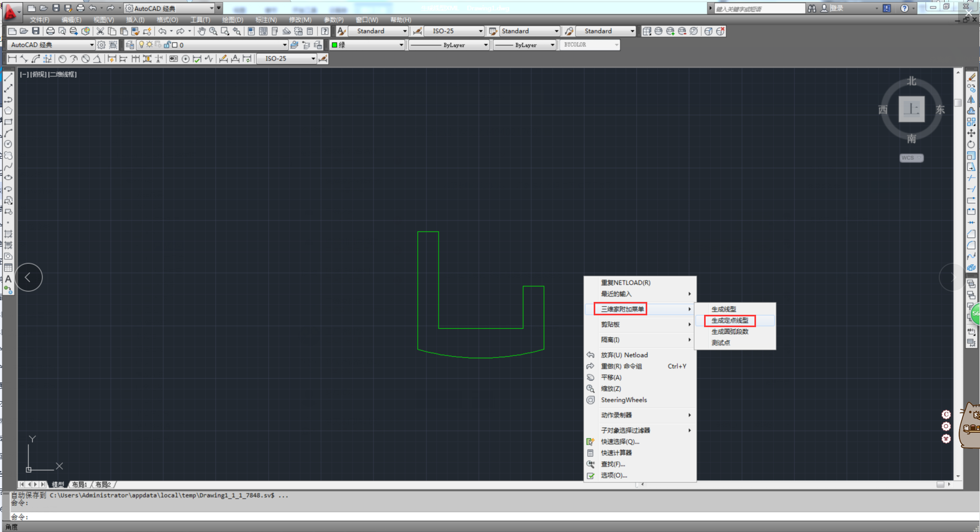Click the [-] viewport control
Image resolution: width=980 pixels, height=532 pixels.
[24, 75]
